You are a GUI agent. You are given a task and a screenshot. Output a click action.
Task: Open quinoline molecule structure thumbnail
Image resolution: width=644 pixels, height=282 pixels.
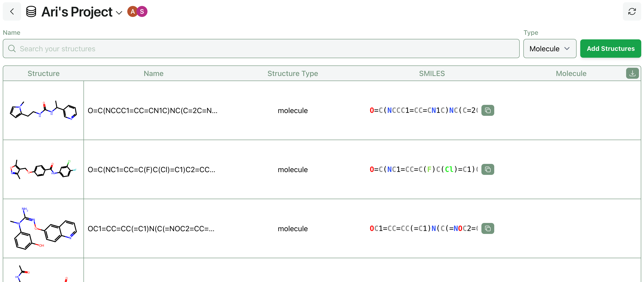pos(43,228)
